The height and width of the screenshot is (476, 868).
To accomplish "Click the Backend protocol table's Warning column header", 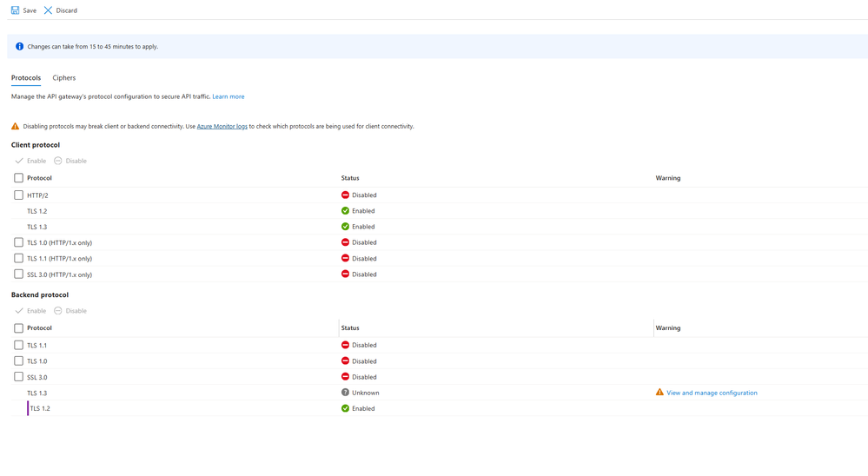I will pyautogui.click(x=668, y=327).
